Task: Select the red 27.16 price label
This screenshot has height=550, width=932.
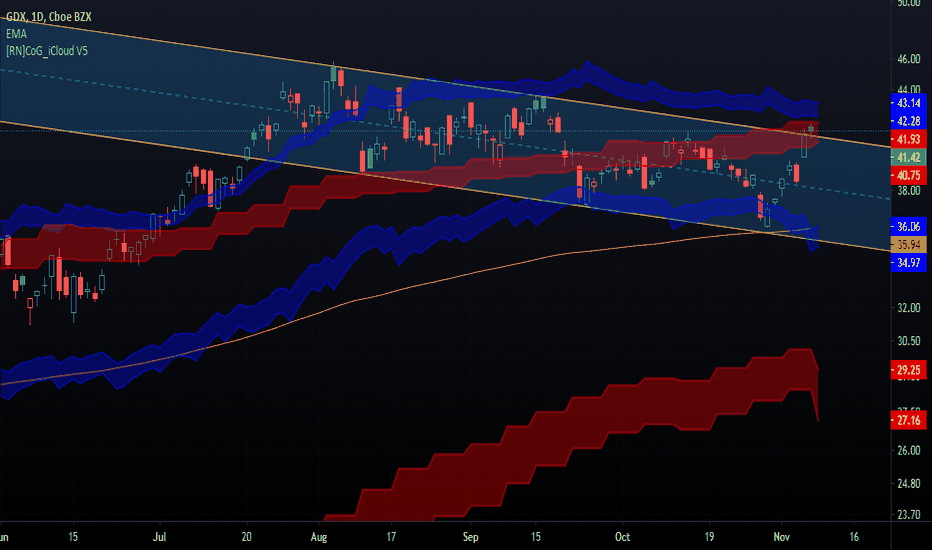Action: 908,420
